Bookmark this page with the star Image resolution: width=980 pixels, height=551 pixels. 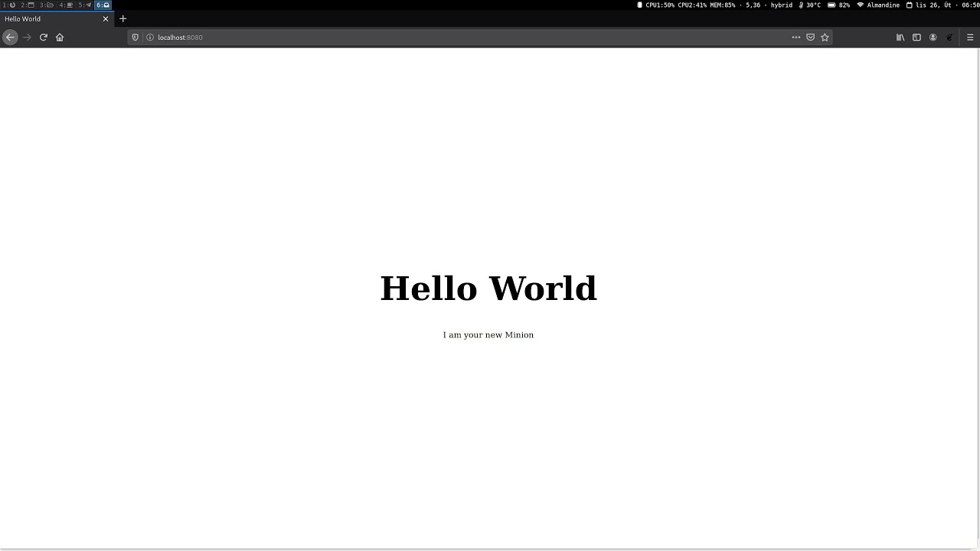pyautogui.click(x=825, y=37)
